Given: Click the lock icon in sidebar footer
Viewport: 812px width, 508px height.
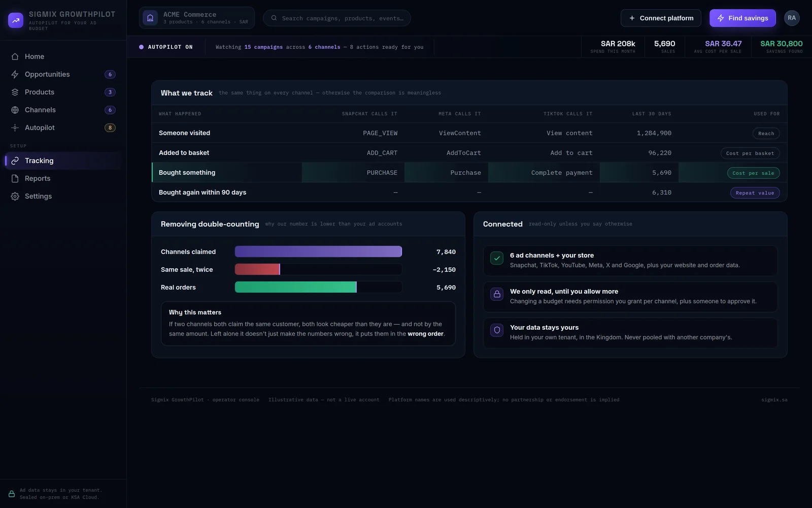Looking at the screenshot, I should click(x=12, y=494).
